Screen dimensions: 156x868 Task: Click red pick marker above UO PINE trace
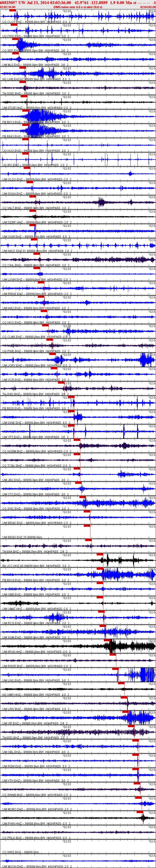point(49,340)
